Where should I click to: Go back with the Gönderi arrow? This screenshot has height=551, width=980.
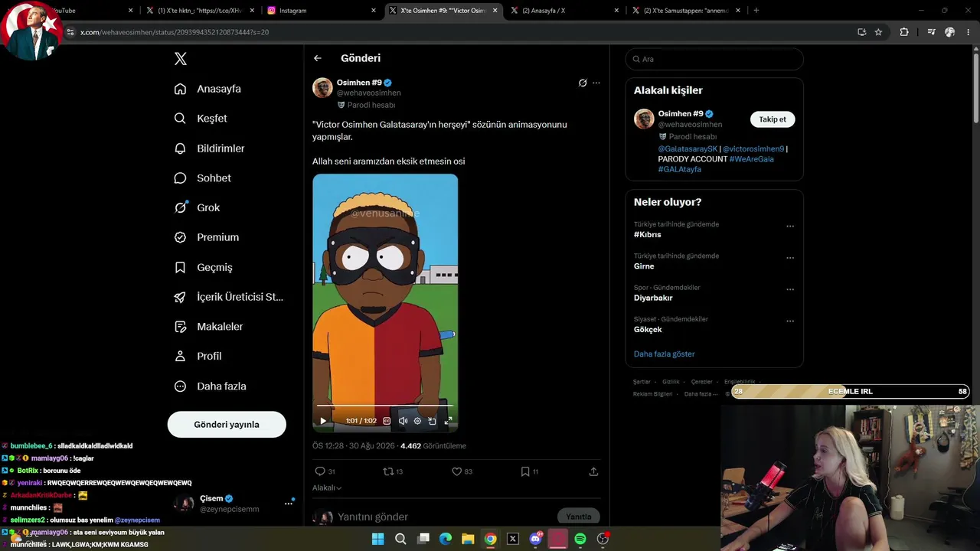point(318,58)
